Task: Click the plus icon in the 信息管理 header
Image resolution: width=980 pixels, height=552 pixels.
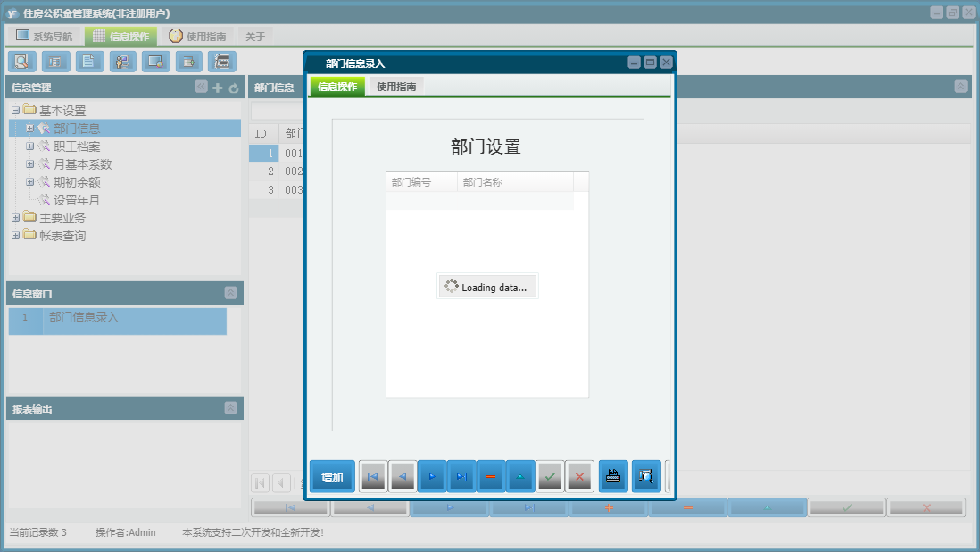Action: [x=218, y=87]
